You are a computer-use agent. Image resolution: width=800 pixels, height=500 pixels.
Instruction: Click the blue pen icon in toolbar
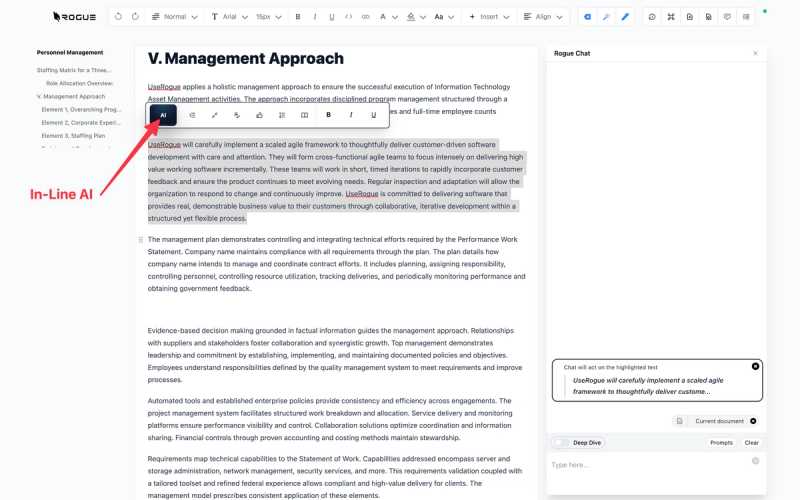pos(625,17)
